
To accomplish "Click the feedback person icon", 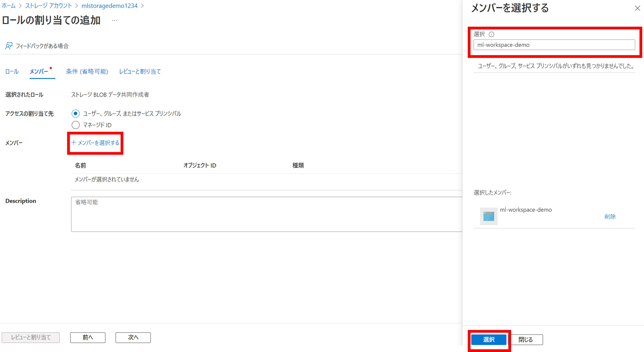I will point(9,46).
